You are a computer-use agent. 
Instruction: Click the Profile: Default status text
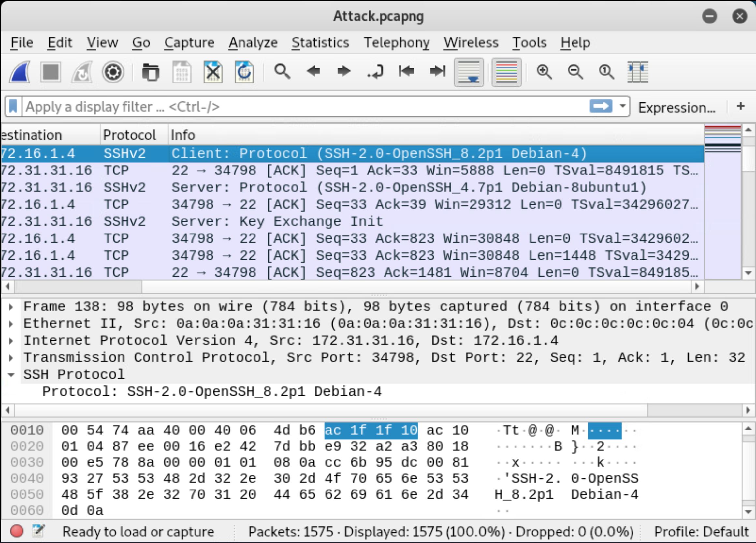pos(701,532)
